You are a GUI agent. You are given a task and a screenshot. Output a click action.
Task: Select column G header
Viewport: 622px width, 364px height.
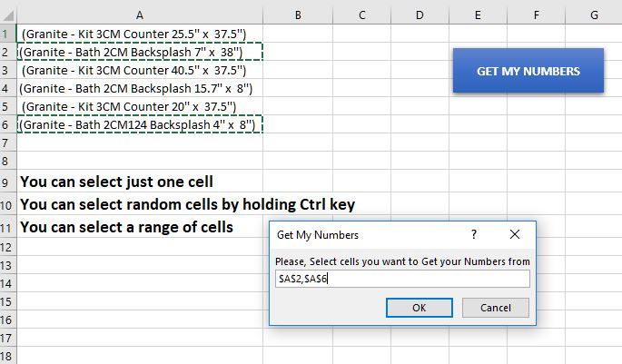(594, 15)
